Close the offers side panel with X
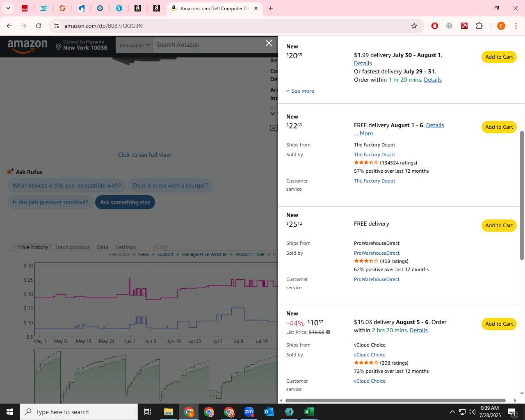Viewport: 525px width, 420px height. [269, 43]
